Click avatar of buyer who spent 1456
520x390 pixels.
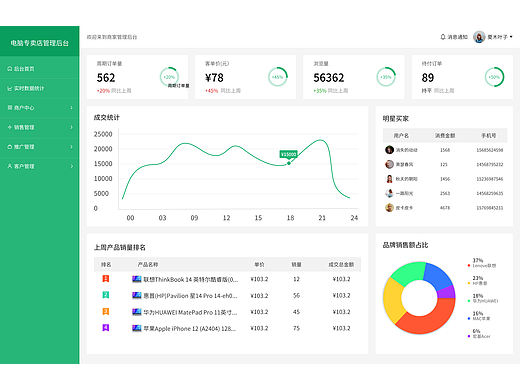pos(389,179)
